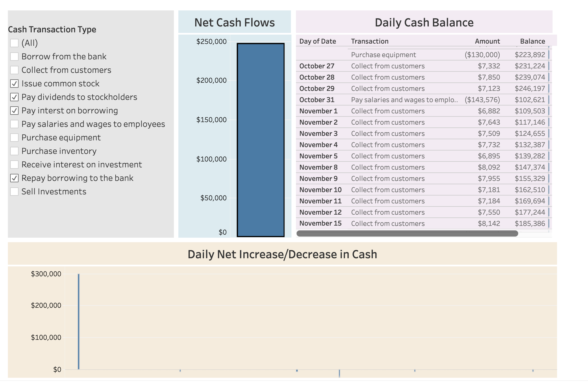Check "Receive interest on investment"

pyautogui.click(x=14, y=164)
